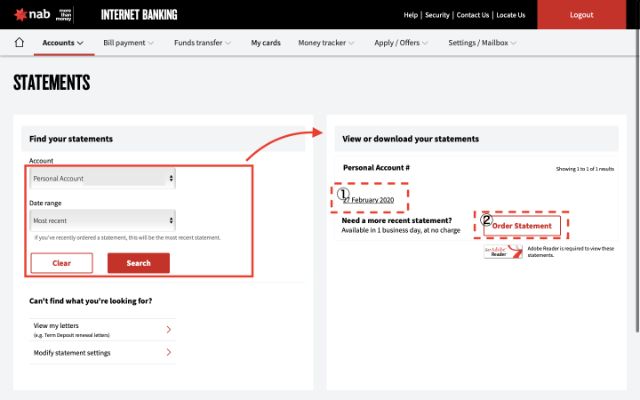Click the 'more than money' tagline logo
The height and width of the screenshot is (400, 640).
pyautogui.click(x=64, y=15)
